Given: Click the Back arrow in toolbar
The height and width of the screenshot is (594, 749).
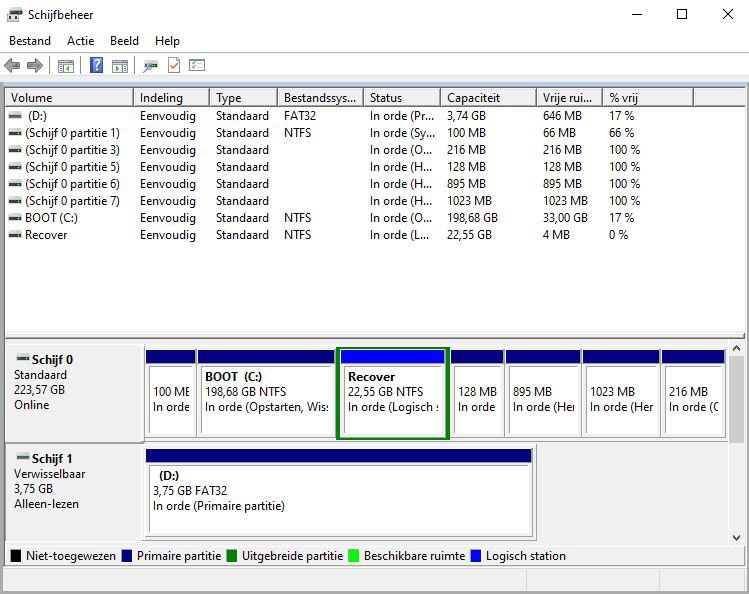Looking at the screenshot, I should click(x=12, y=66).
